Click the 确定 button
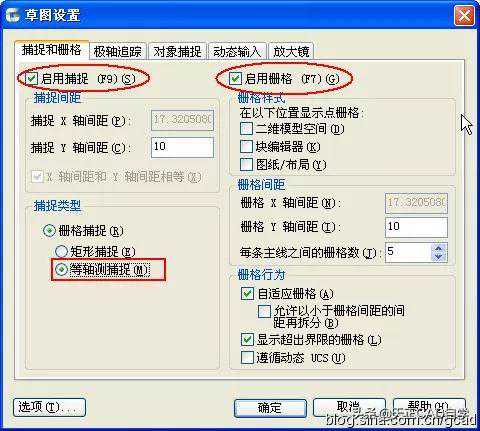Screen dimensions: 480x431 (270, 408)
